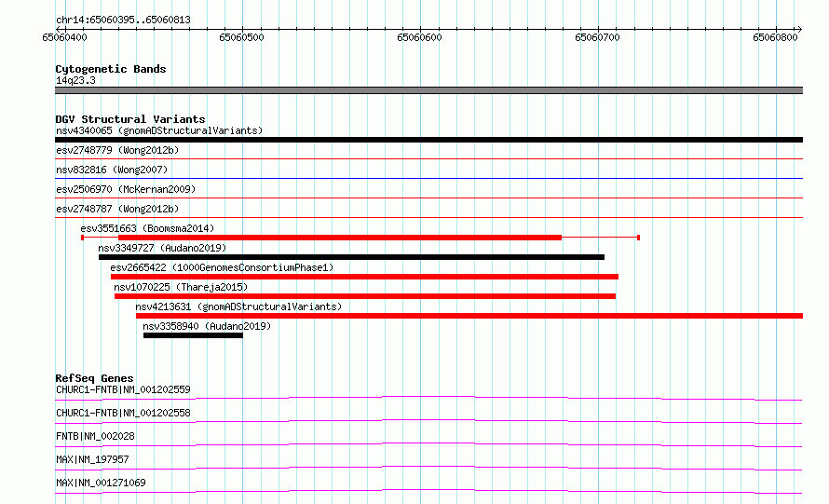829x504 pixels.
Task: Open gene FNTB|NM_002028 label
Action: coord(95,436)
